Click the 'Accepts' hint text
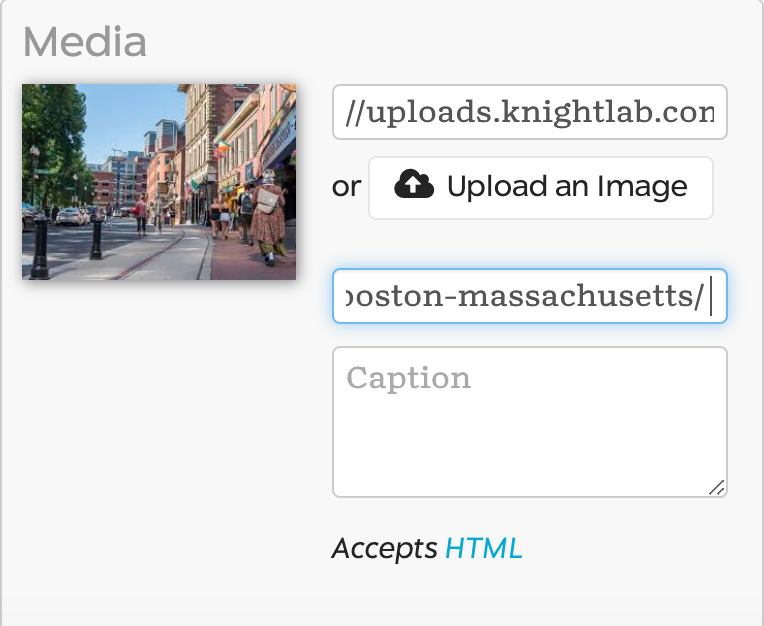Viewport: 764px width, 626px height. 384,549
